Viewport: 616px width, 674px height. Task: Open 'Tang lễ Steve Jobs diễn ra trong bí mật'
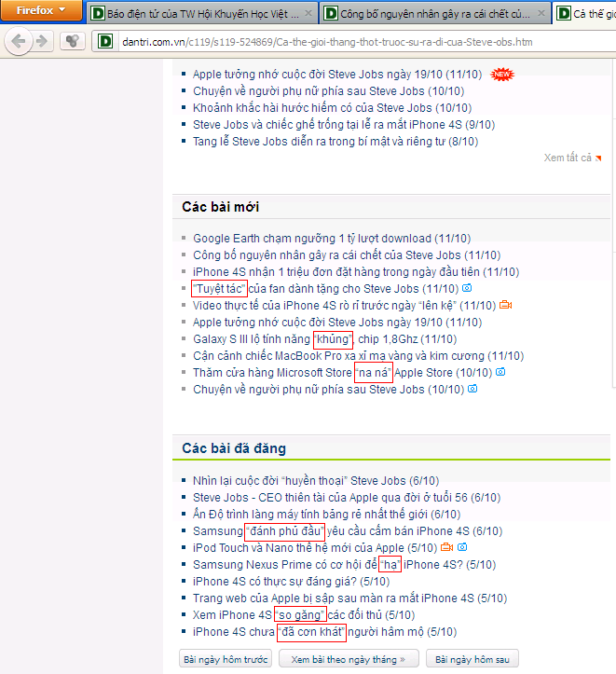click(x=335, y=142)
